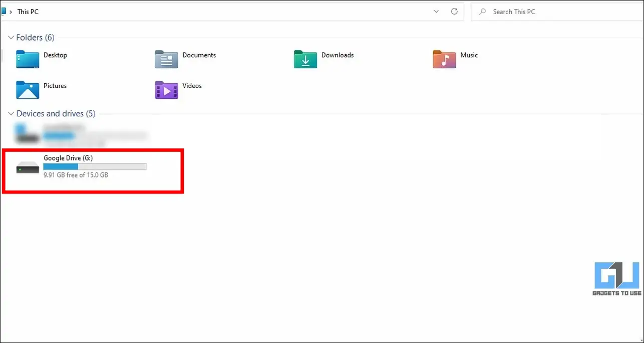The width and height of the screenshot is (644, 343).
Task: Select the Desktop label text
Action: tap(55, 55)
